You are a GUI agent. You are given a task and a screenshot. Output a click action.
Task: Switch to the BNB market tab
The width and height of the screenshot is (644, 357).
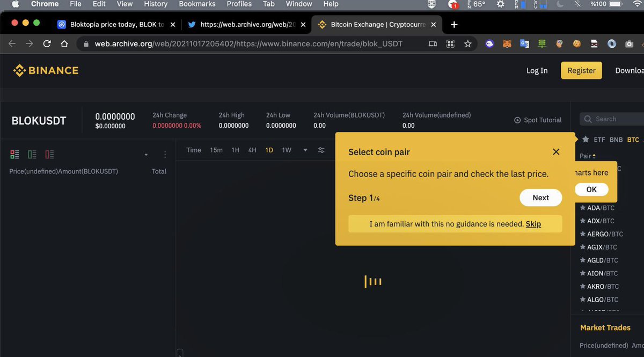pos(616,139)
